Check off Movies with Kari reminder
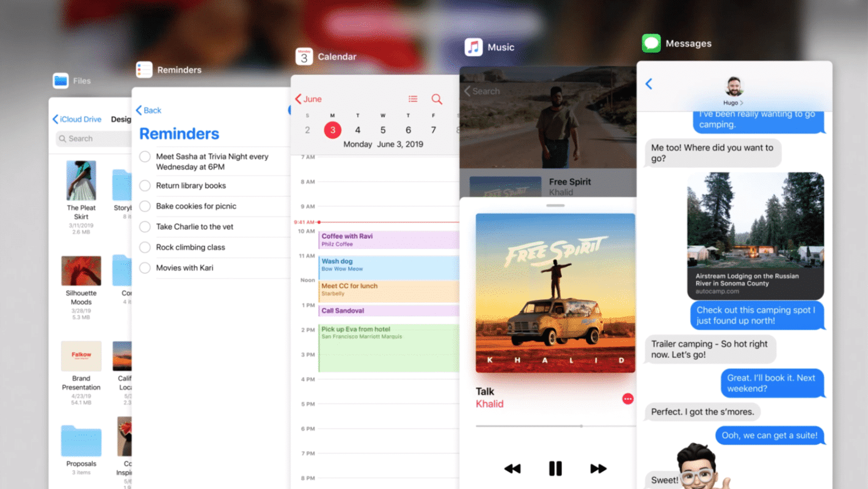Viewport: 868px width, 489px height. 145,268
